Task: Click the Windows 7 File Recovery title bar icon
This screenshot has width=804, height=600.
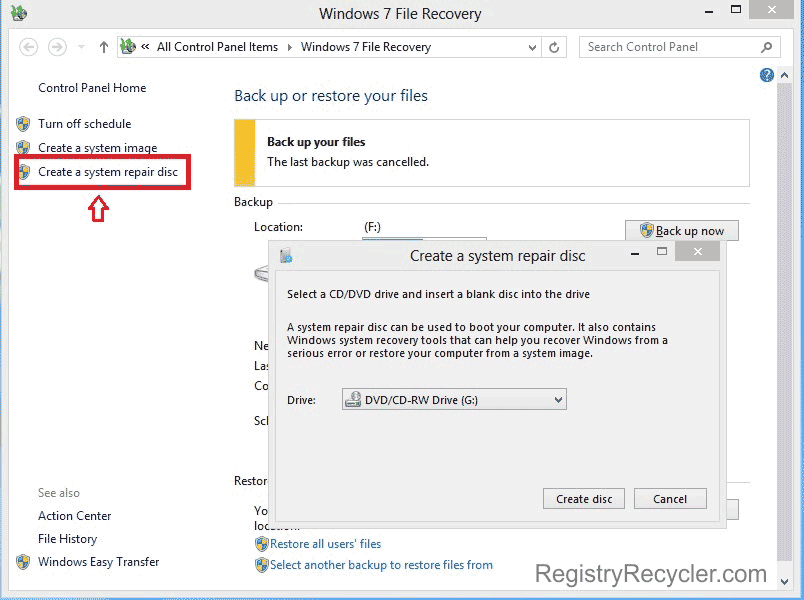Action: 19,13
